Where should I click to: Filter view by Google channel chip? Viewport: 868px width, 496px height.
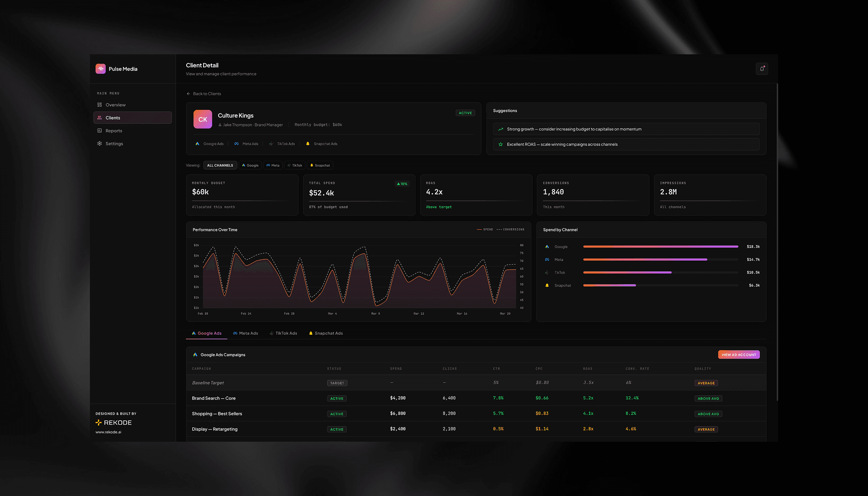250,165
